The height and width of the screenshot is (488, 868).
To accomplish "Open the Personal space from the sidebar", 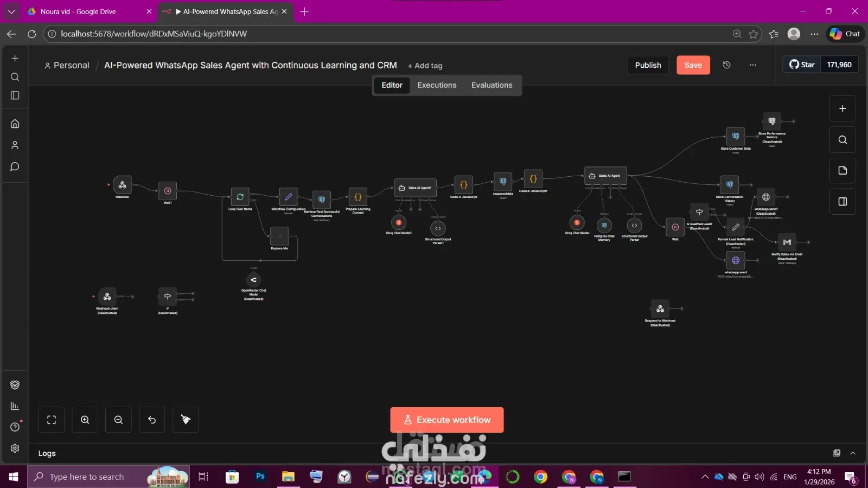I will tap(15, 145).
